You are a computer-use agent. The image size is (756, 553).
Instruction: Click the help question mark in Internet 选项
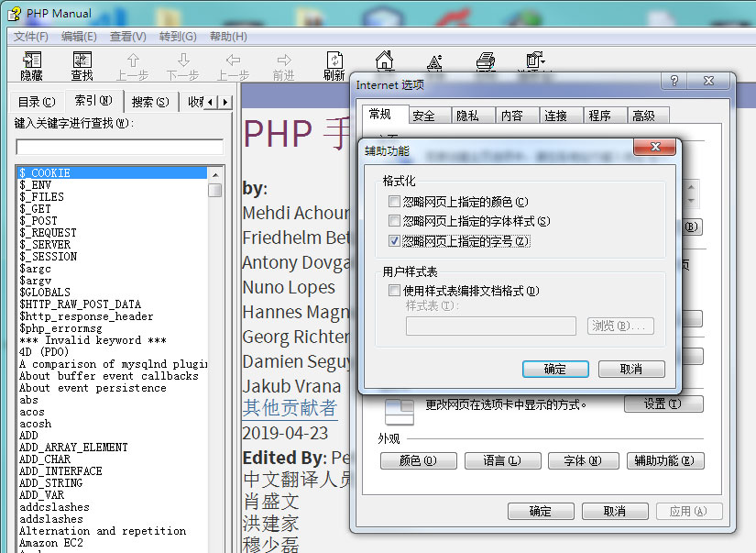coord(674,81)
